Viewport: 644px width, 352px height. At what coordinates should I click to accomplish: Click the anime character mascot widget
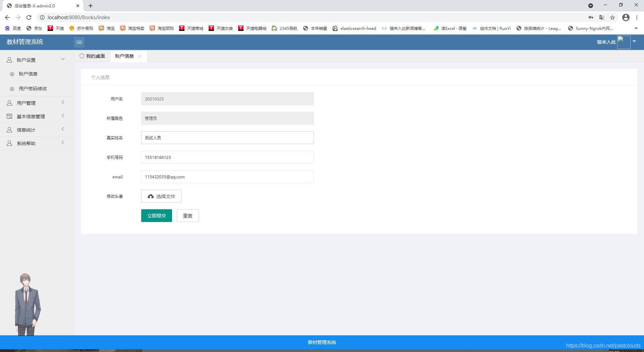(28, 304)
